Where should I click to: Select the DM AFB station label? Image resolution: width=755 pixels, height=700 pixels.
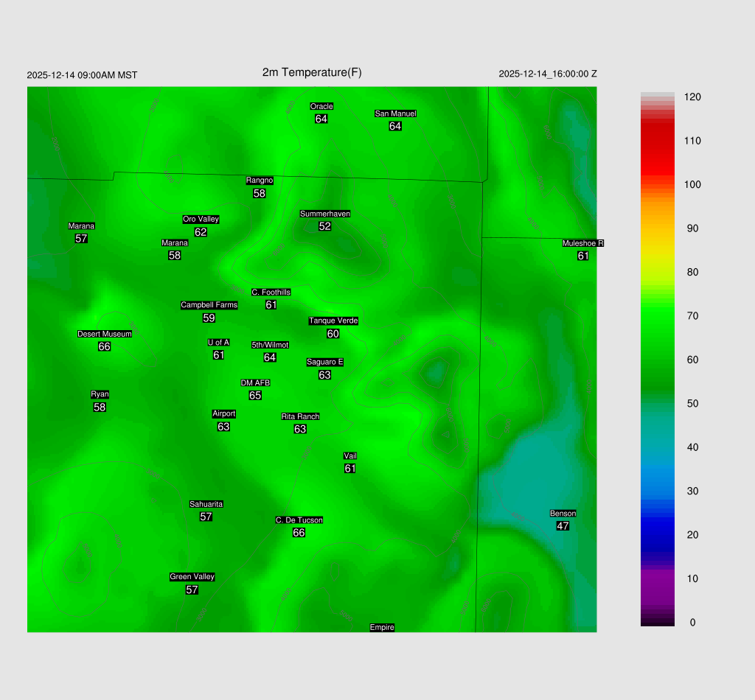point(255,383)
